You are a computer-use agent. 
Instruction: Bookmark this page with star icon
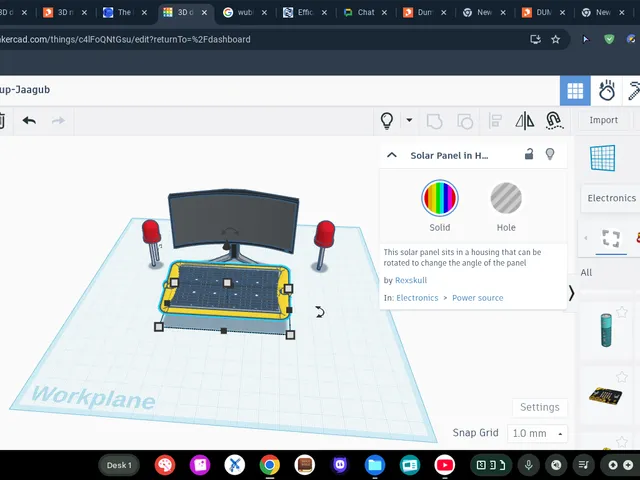(556, 39)
